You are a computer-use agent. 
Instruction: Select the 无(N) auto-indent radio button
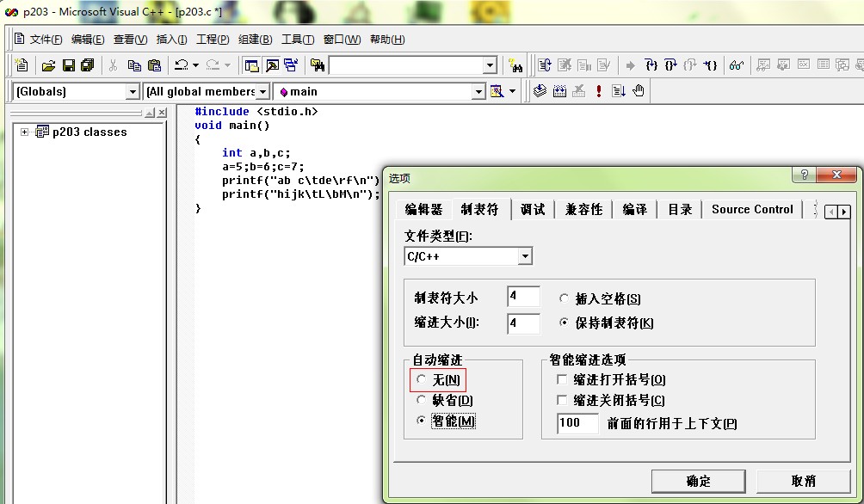pyautogui.click(x=422, y=379)
